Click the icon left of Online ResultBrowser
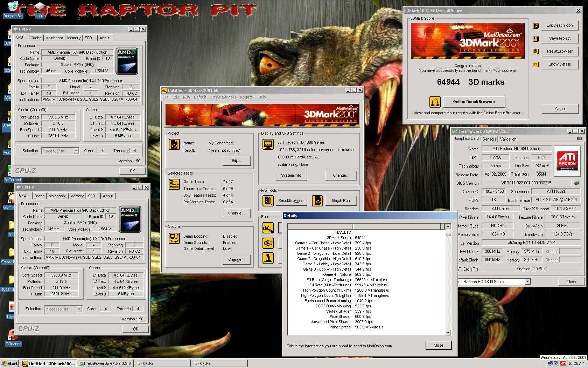The width and height of the screenshot is (588, 368). click(435, 102)
